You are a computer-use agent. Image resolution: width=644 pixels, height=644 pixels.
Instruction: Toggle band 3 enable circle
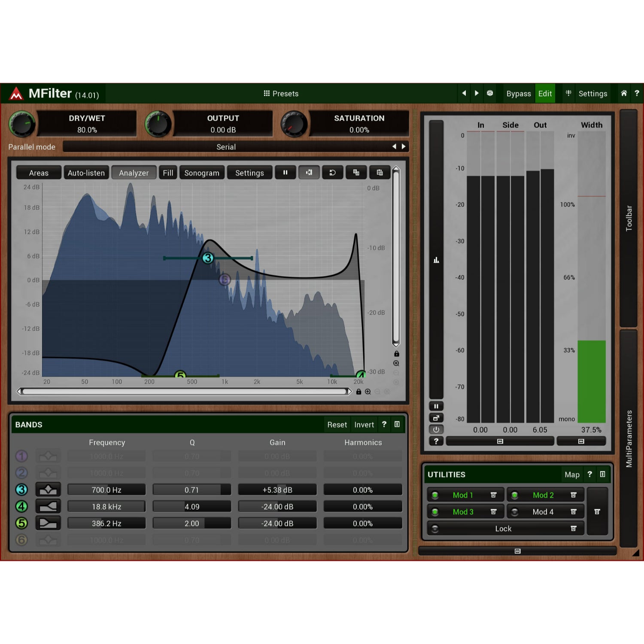point(21,489)
